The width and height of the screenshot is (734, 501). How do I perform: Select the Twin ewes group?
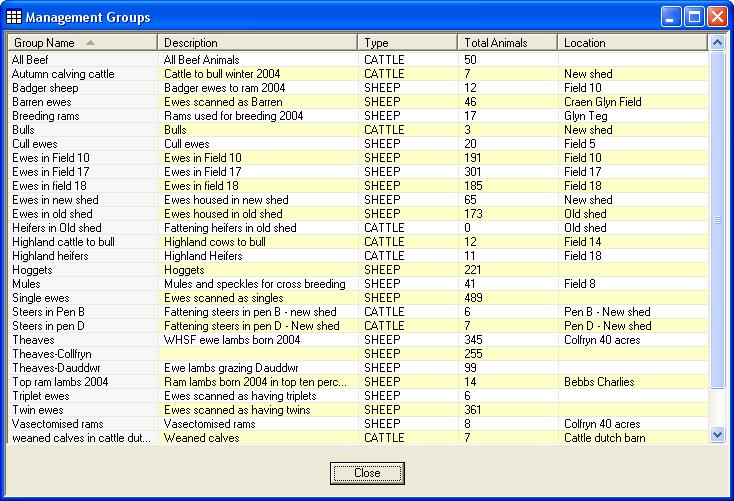pos(37,410)
